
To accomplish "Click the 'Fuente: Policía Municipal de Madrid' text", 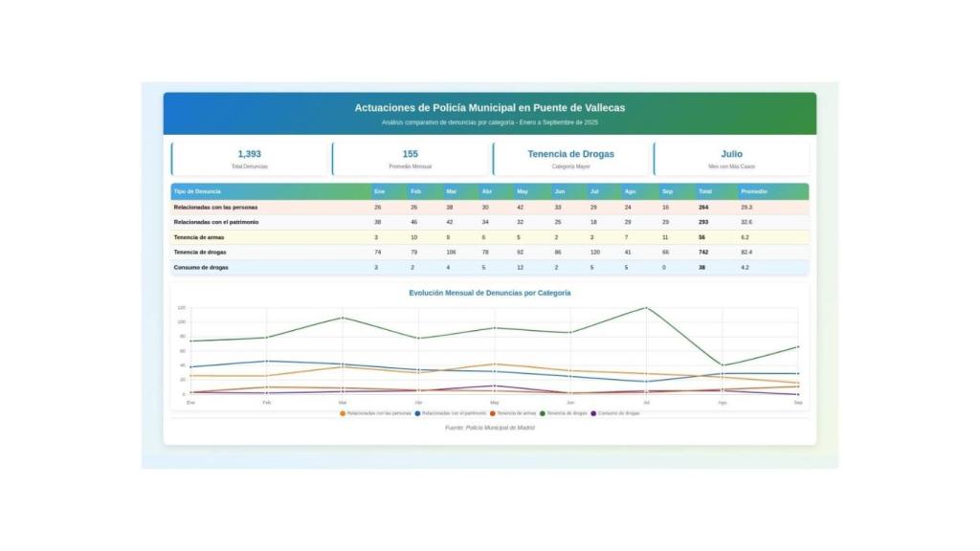I will (490, 428).
